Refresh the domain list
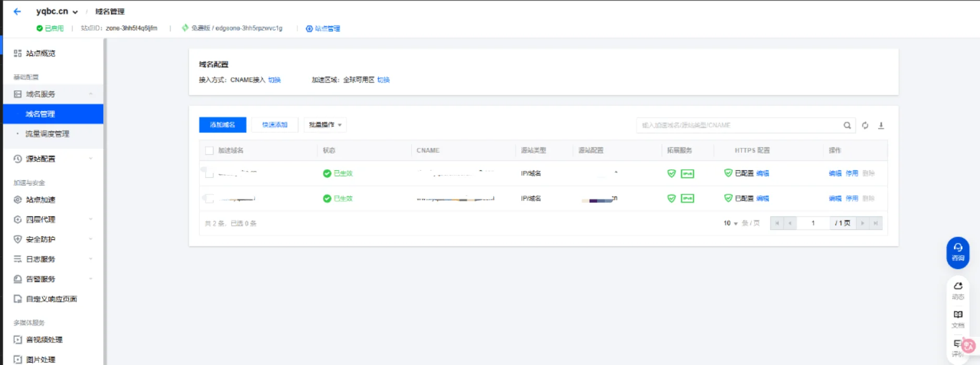 coord(865,125)
